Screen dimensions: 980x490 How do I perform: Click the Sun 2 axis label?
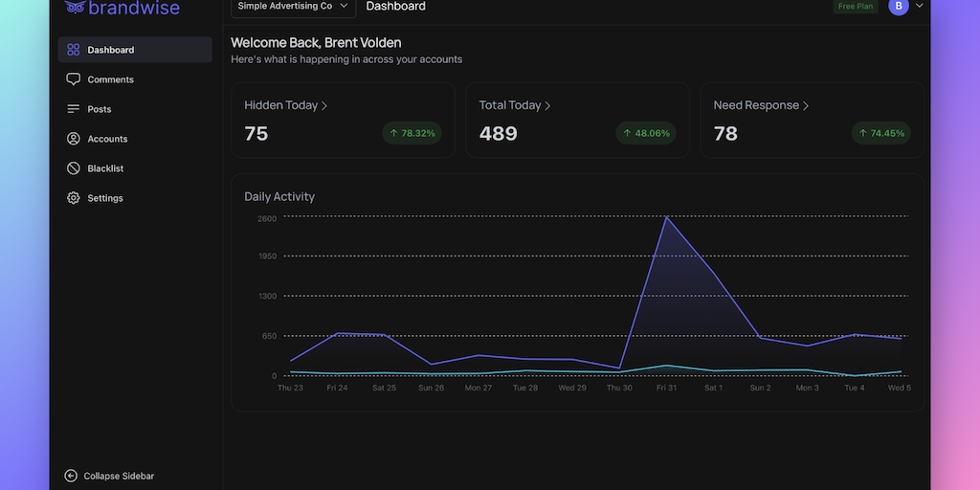[760, 388]
